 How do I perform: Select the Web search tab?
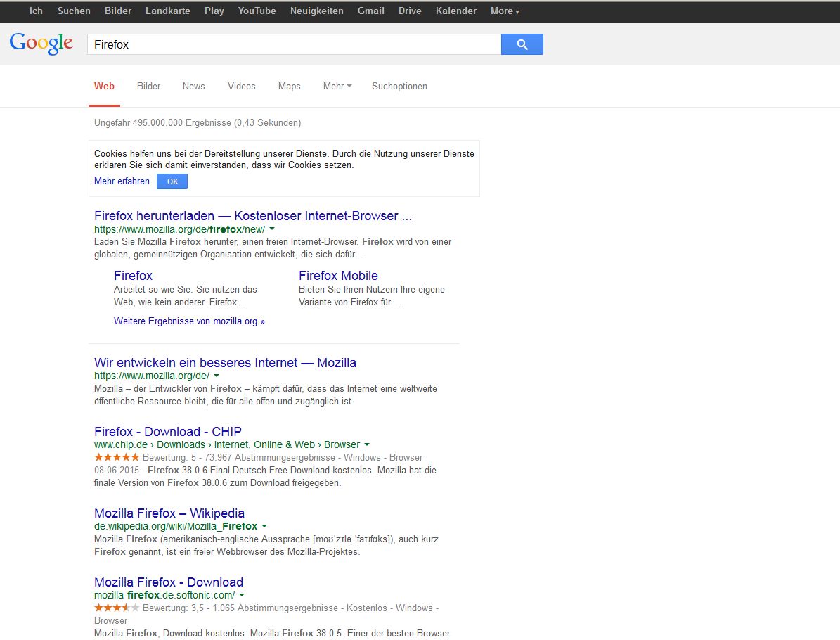pyautogui.click(x=105, y=87)
